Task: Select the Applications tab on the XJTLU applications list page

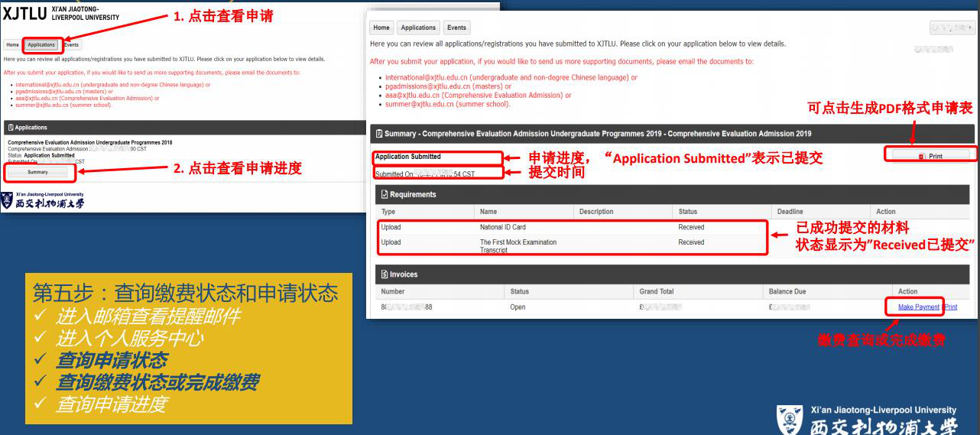Action: click(x=41, y=45)
